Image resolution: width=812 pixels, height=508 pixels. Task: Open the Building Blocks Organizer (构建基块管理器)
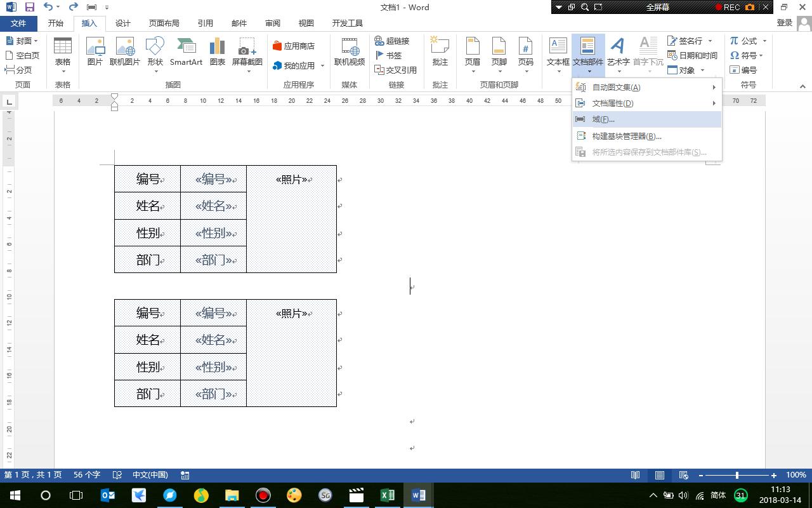628,136
